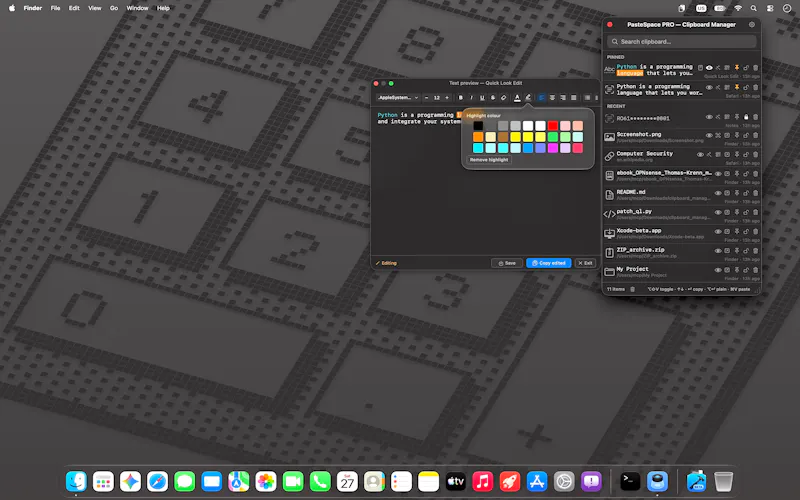Screen dimensions: 800x500
Task: Delete the My Project clipboard item
Action: tap(756, 270)
